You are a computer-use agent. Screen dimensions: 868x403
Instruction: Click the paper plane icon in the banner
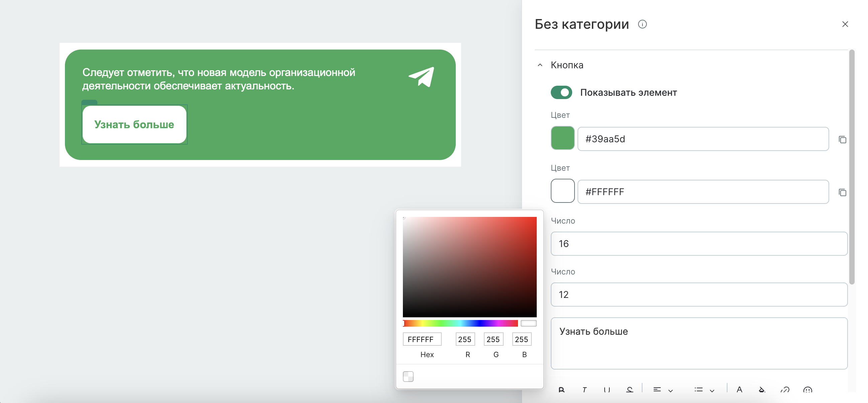click(422, 77)
